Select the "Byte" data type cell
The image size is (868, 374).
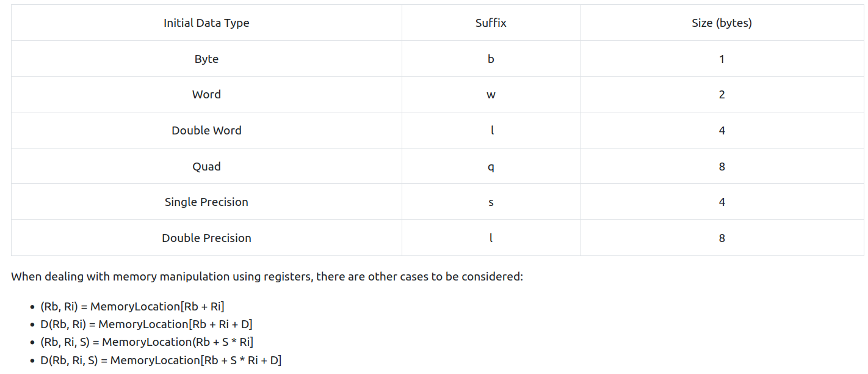click(206, 59)
